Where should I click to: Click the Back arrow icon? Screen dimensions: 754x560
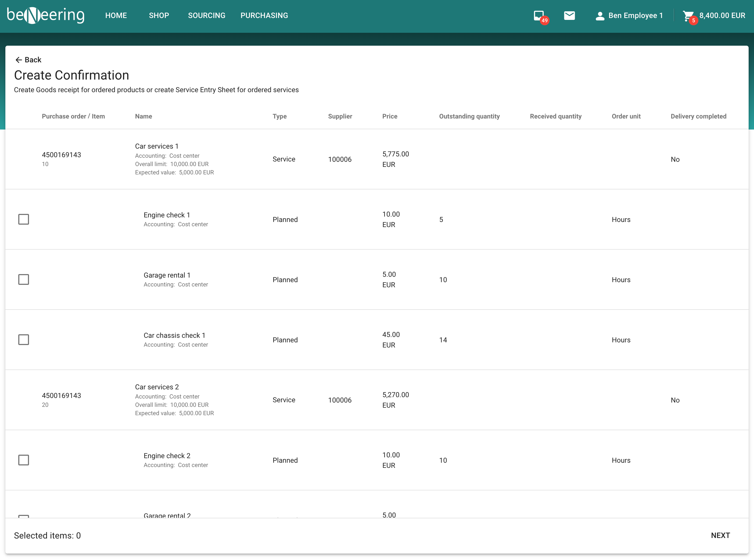19,60
